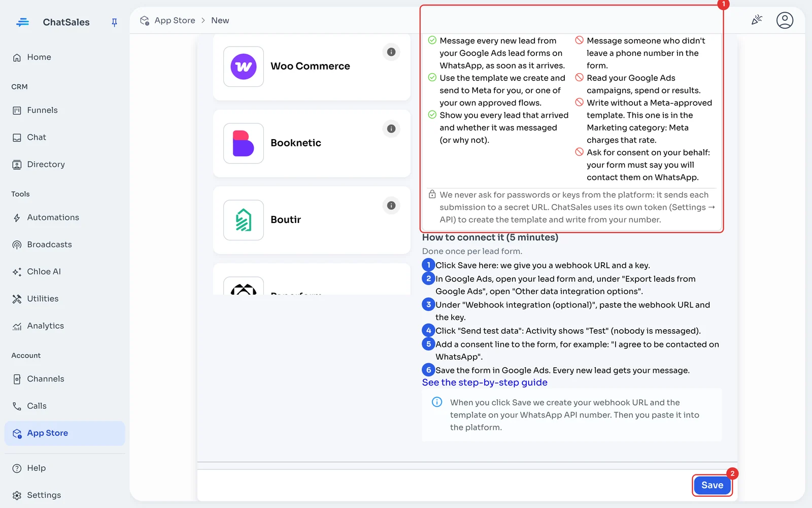Click the New breadcrumb item
The image size is (812, 508).
click(x=220, y=20)
